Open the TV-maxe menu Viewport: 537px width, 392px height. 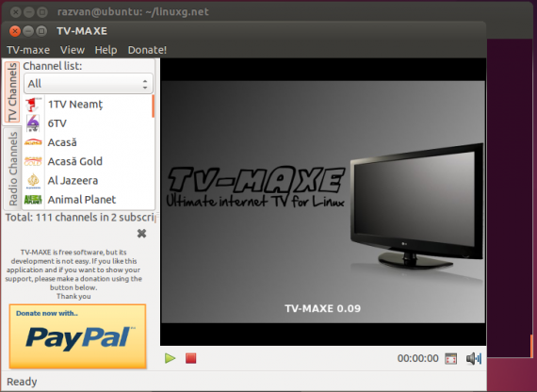tap(28, 50)
